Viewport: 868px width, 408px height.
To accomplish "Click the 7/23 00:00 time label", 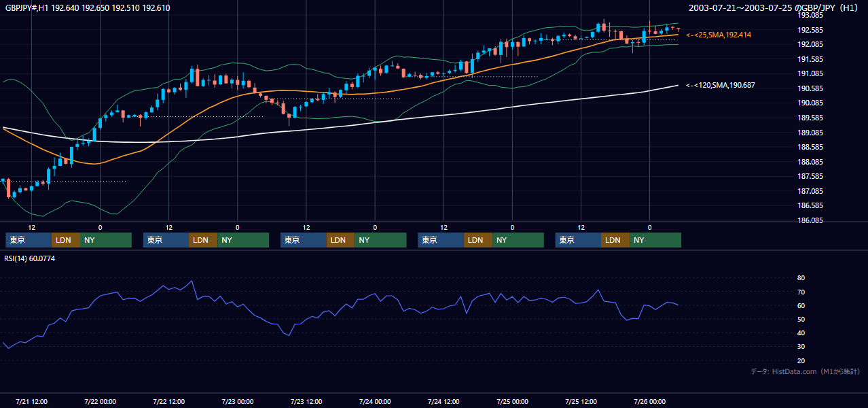I will (238, 401).
